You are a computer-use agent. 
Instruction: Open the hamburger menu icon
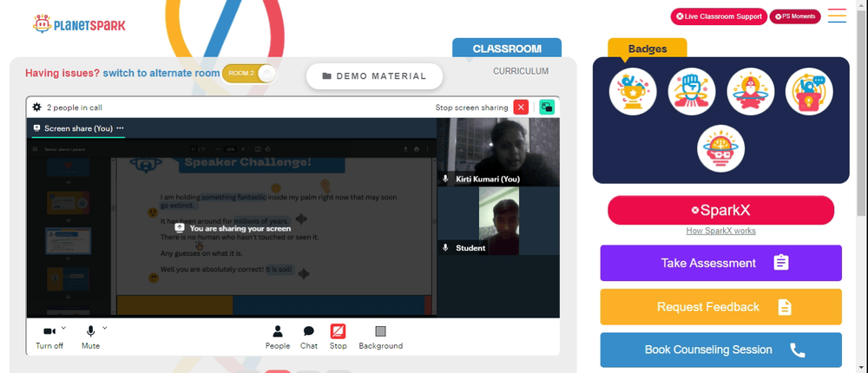pyautogui.click(x=837, y=16)
